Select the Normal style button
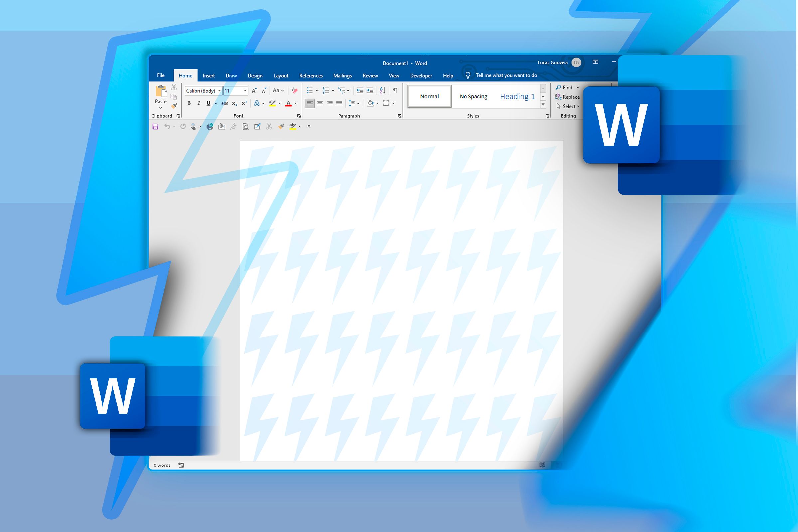798x532 pixels. click(x=429, y=96)
